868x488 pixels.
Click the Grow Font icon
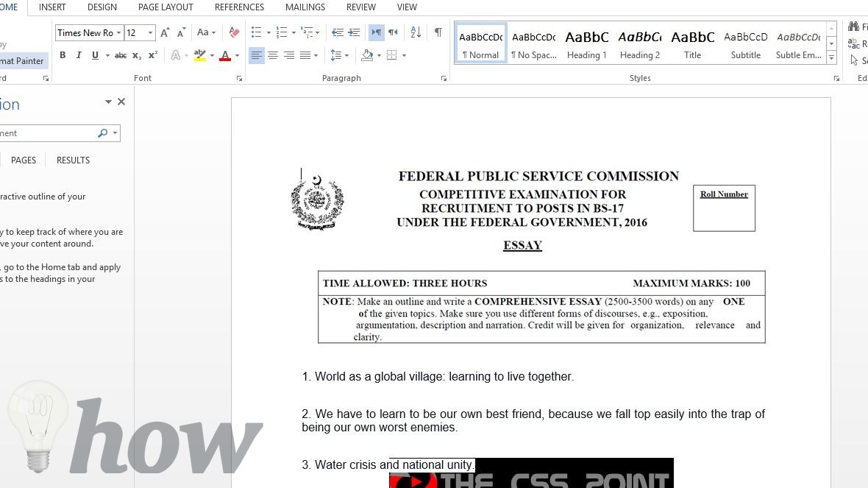[165, 32]
